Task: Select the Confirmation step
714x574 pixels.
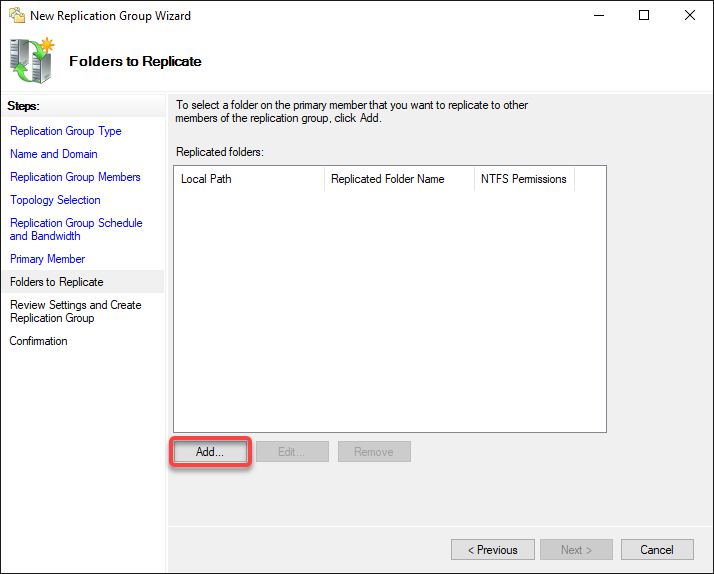Action: (x=38, y=341)
